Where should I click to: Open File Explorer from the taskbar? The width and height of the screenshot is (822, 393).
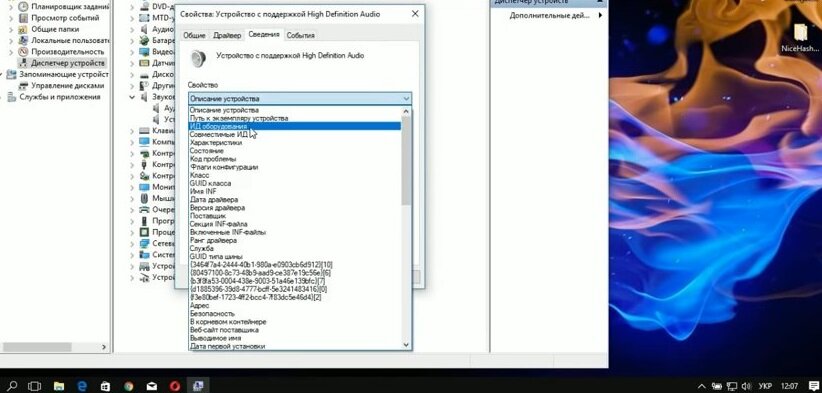59,386
